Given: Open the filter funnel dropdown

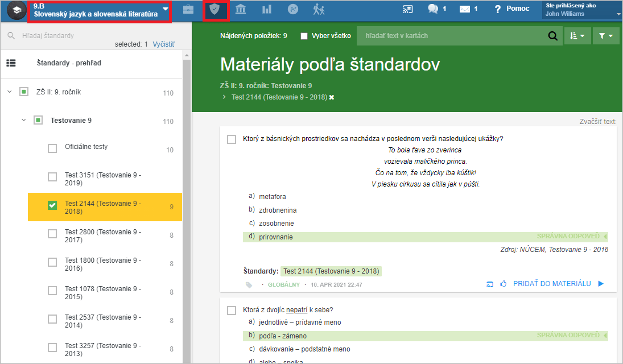Looking at the screenshot, I should coord(606,36).
